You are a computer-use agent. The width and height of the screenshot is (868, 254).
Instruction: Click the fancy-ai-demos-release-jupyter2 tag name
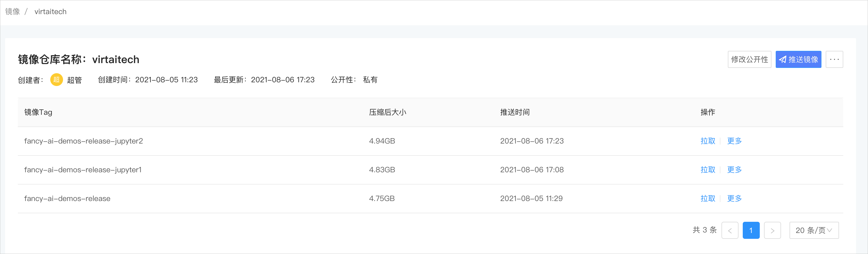(x=84, y=141)
